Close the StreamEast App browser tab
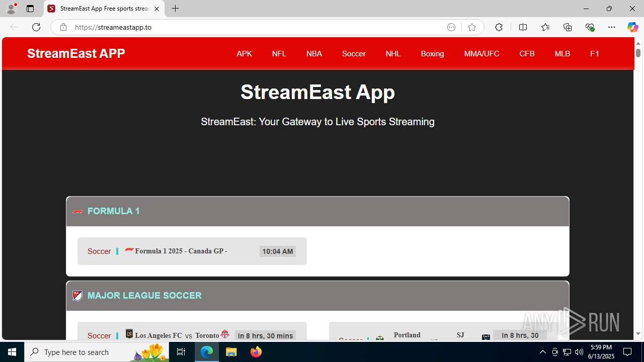The height and width of the screenshot is (362, 644). click(x=157, y=9)
